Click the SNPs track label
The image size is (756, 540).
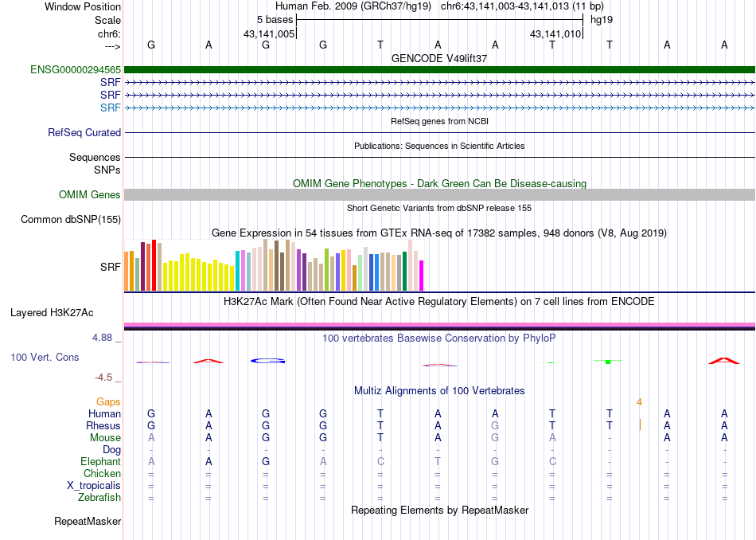tap(107, 170)
